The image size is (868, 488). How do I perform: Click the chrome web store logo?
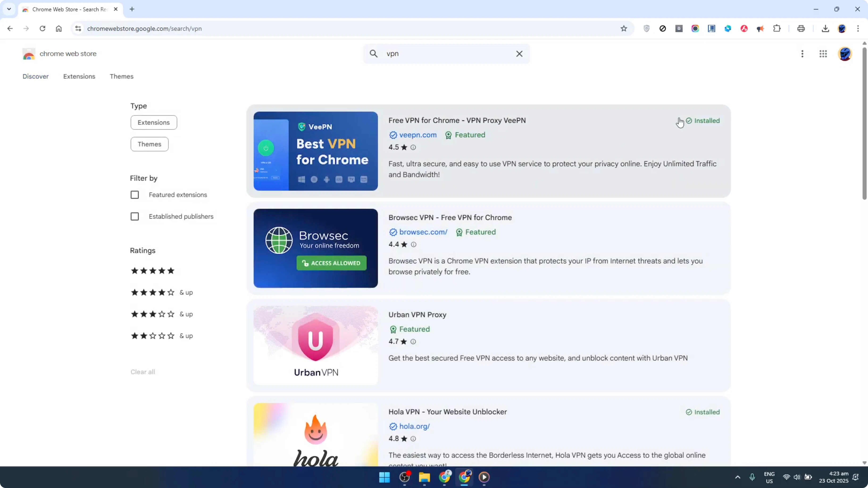pyautogui.click(x=29, y=54)
